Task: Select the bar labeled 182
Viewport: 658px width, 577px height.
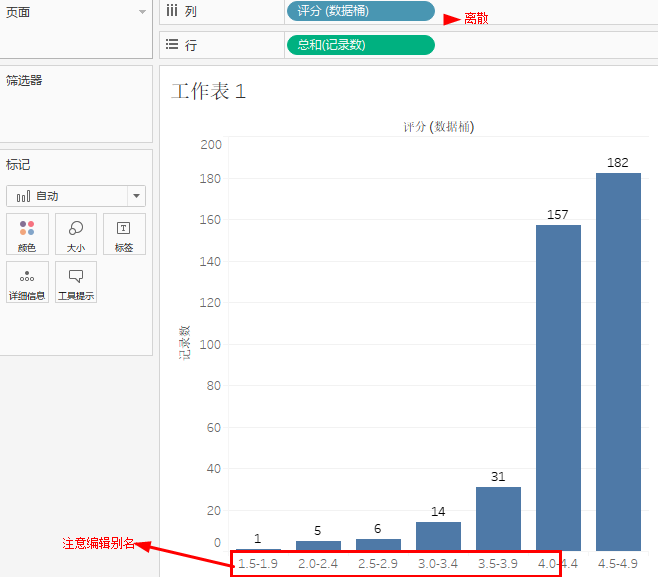Action: coord(618,362)
